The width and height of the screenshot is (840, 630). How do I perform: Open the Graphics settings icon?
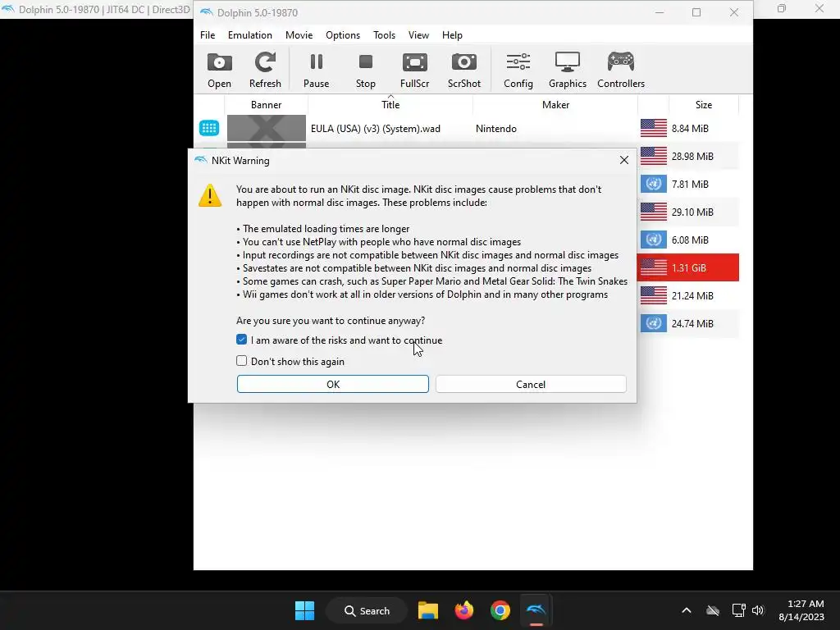point(568,70)
